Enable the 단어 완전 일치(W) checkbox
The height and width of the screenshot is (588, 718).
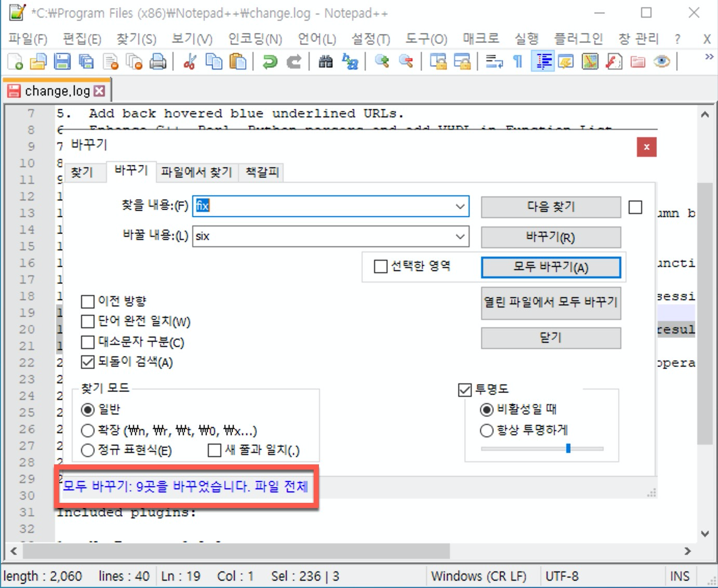[x=88, y=322]
